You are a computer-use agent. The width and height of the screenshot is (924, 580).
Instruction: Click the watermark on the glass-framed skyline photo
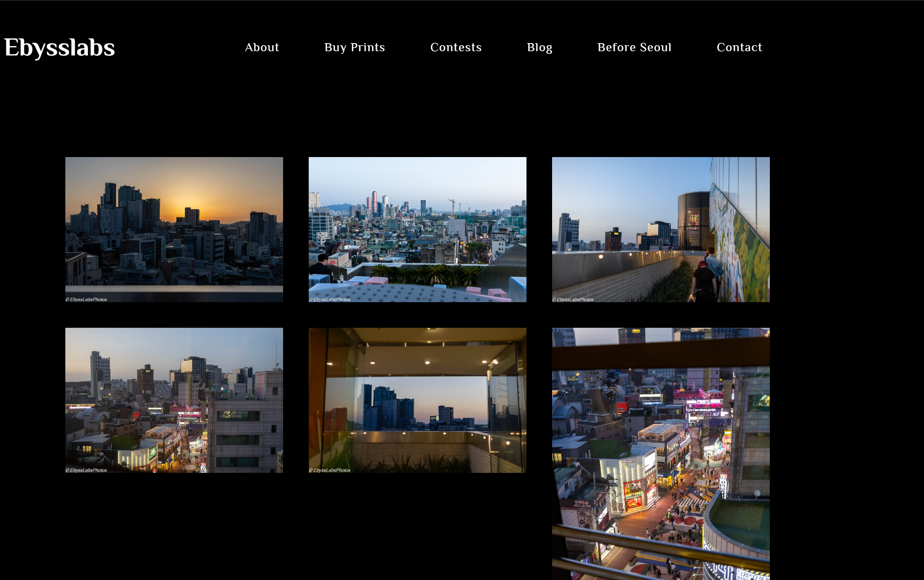pos(330,469)
